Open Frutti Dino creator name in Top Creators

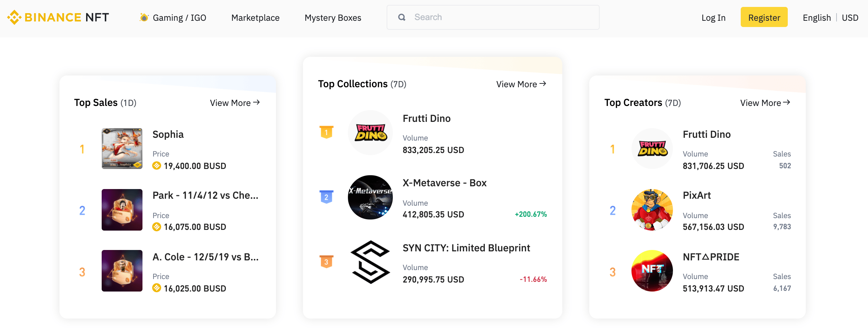click(707, 134)
